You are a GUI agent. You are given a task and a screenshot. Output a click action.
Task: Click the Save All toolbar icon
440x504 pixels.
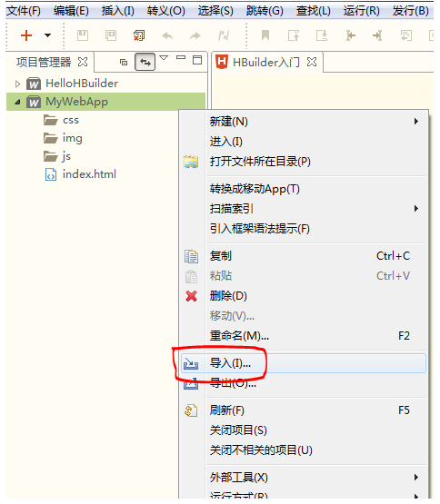[x=111, y=35]
